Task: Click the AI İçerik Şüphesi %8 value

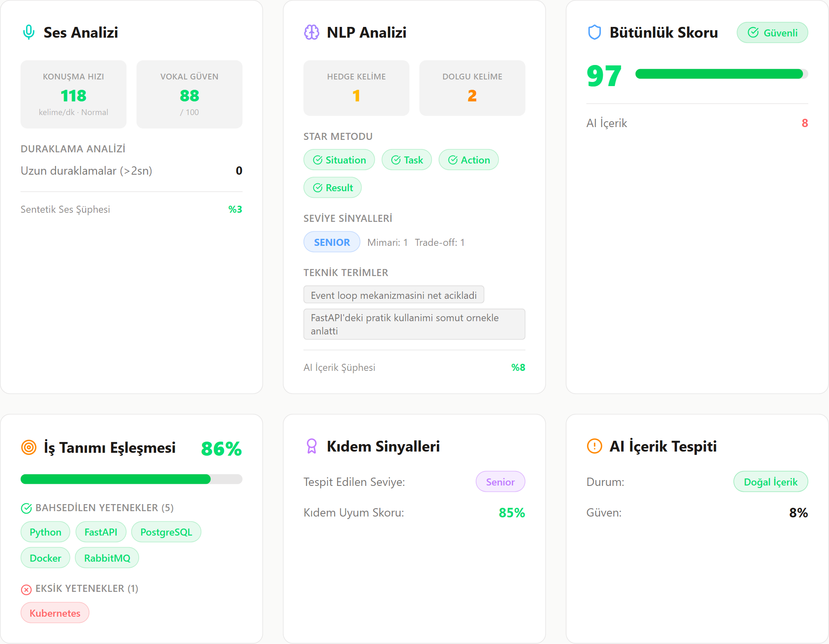Action: point(518,368)
